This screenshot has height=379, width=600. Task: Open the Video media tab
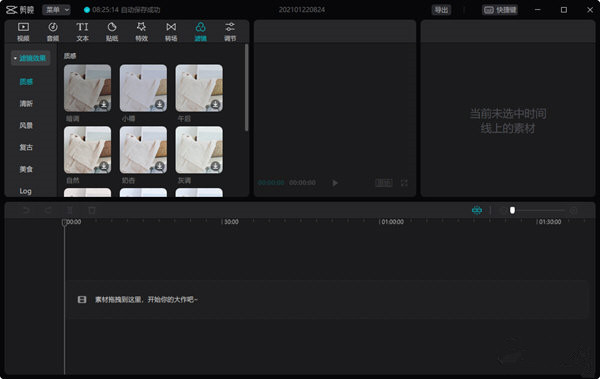(x=23, y=31)
